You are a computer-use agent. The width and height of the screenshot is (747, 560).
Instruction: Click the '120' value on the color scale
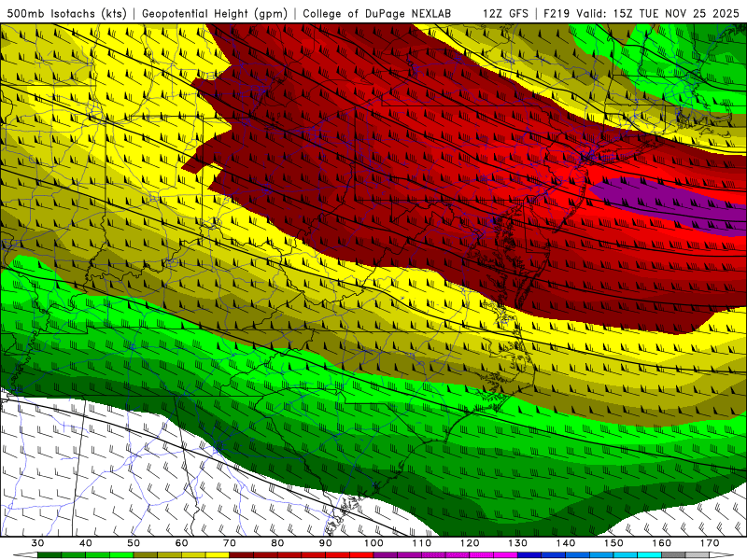470,543
